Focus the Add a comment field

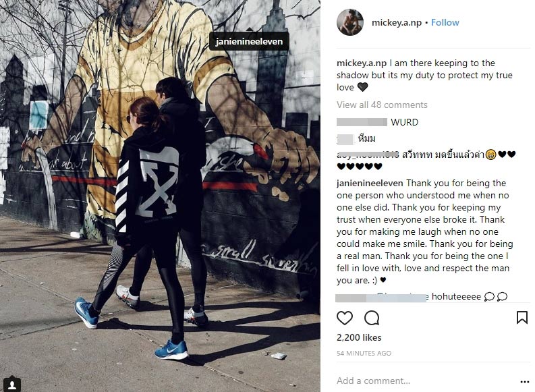426,381
